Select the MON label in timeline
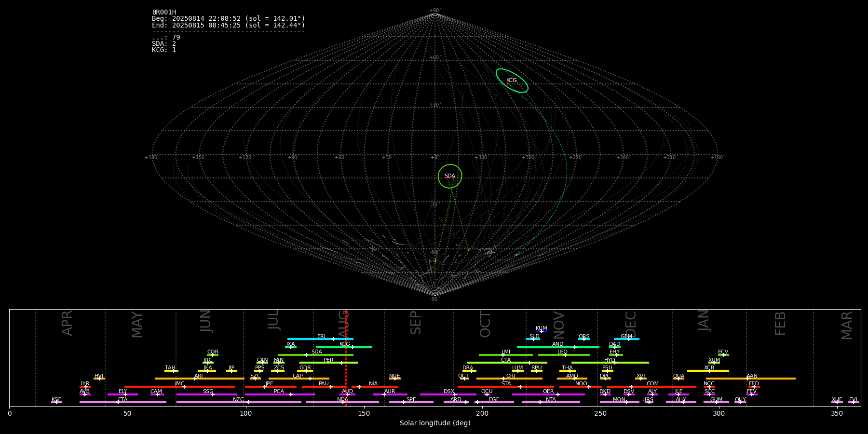The image size is (868, 434). (619, 400)
